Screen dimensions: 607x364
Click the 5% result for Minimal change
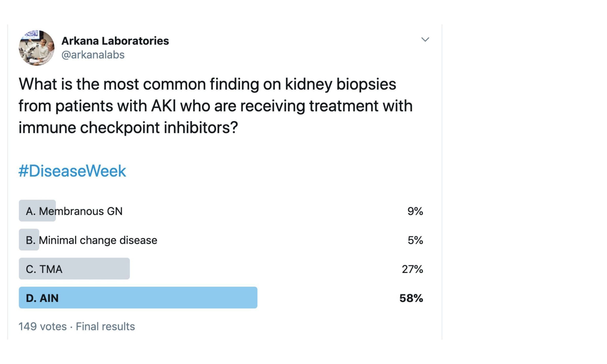415,240
